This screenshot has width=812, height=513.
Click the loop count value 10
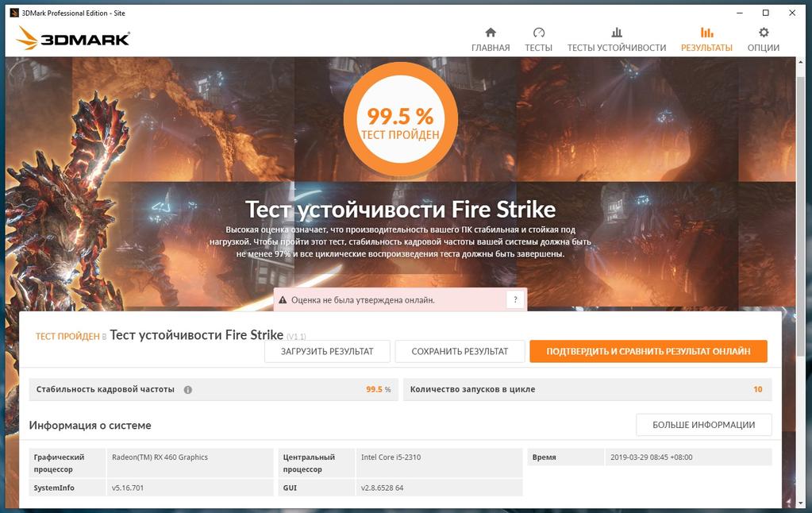pos(757,389)
